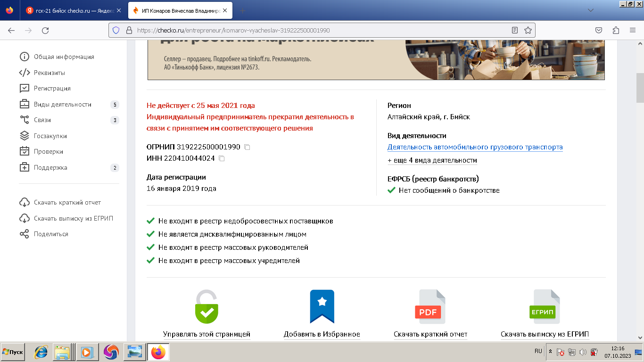This screenshot has width=644, height=362.
Task: Select 'Реквизиты' in the sidebar
Action: pos(49,73)
